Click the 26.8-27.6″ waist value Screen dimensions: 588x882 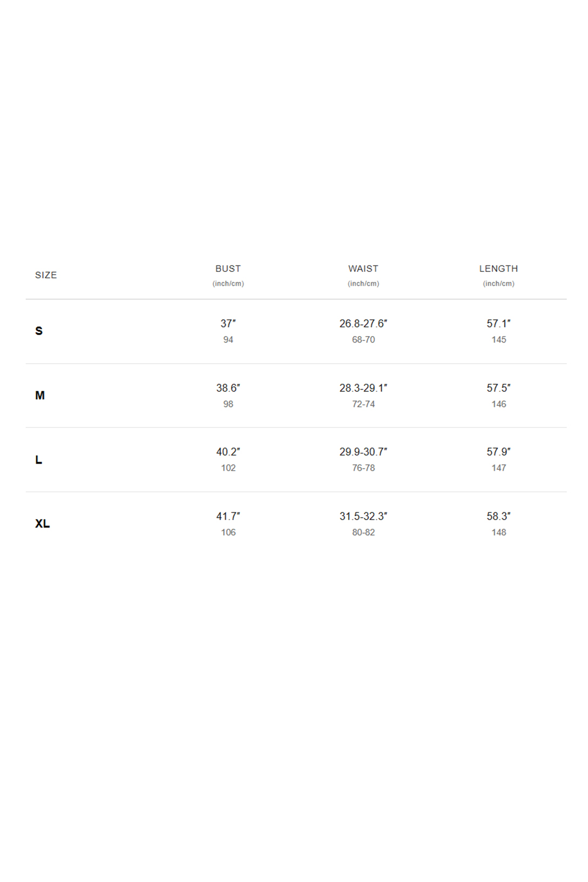coord(363,323)
